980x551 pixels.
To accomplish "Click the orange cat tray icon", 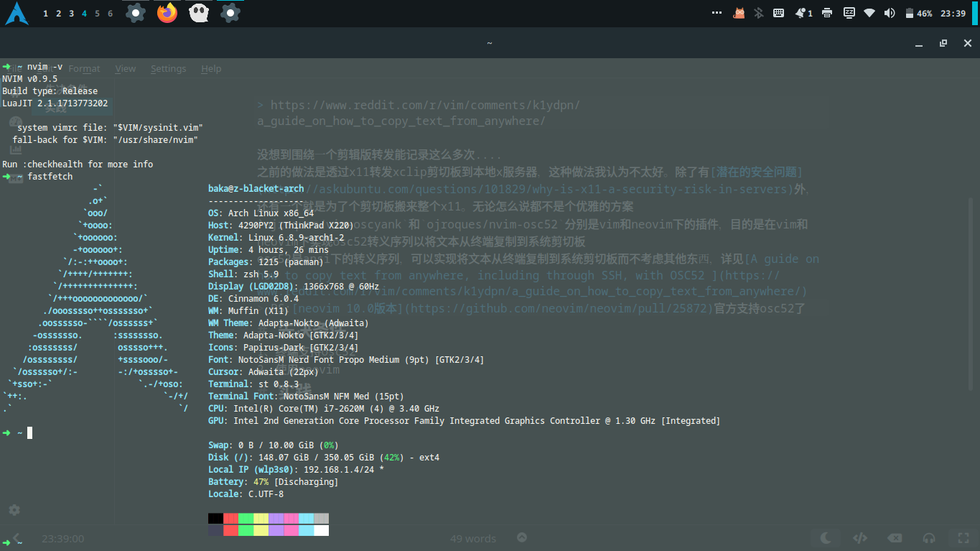I will pyautogui.click(x=739, y=13).
